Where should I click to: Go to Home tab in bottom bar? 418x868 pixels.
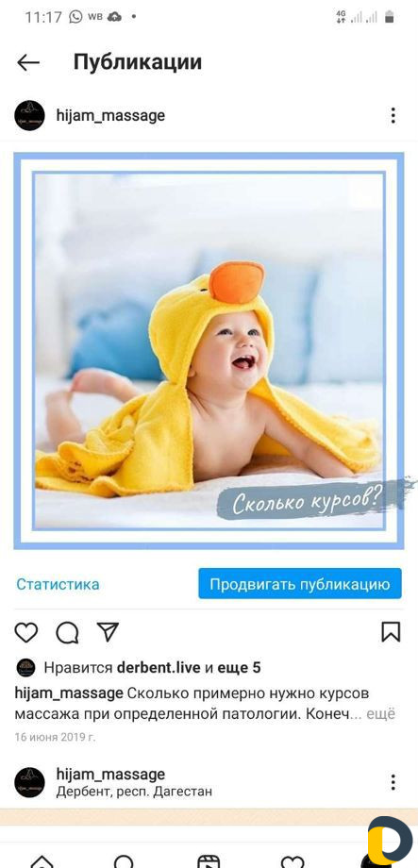tap(42, 861)
